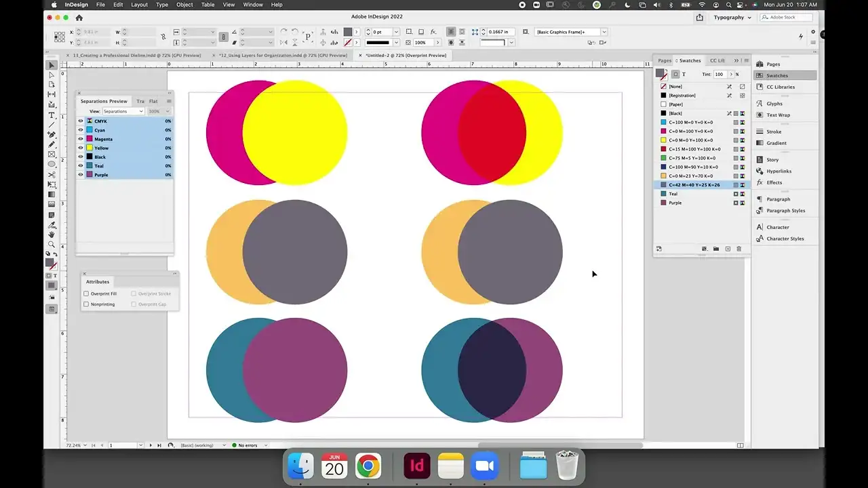Select the Type tool in the toolbox

coord(52,115)
